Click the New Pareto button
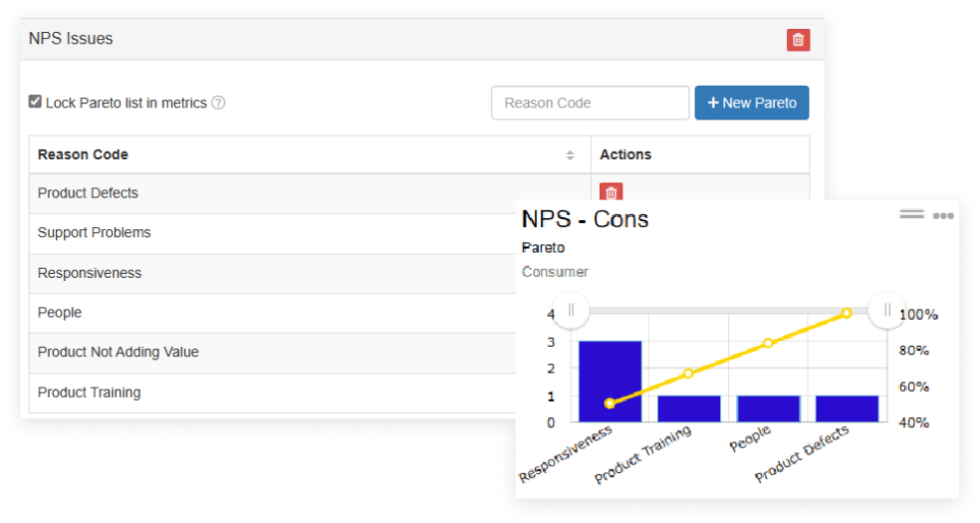Viewport: 980px width, 523px height. pyautogui.click(x=751, y=103)
